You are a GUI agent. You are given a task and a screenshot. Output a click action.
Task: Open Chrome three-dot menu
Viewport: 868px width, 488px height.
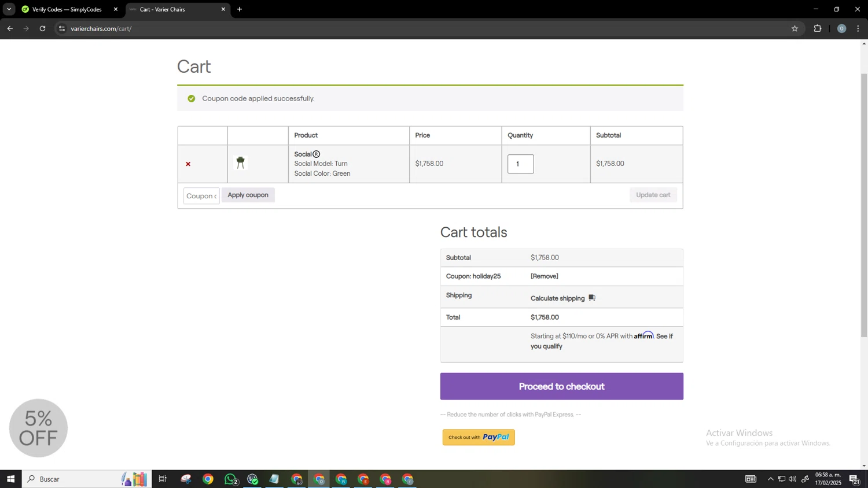pyautogui.click(x=858, y=28)
